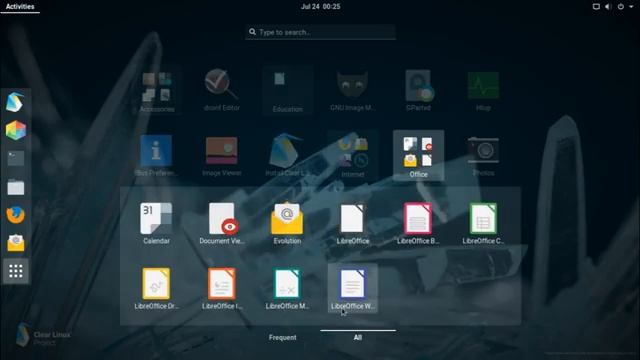Launch the LibreOffice start center
The image size is (640, 360).
point(353,224)
